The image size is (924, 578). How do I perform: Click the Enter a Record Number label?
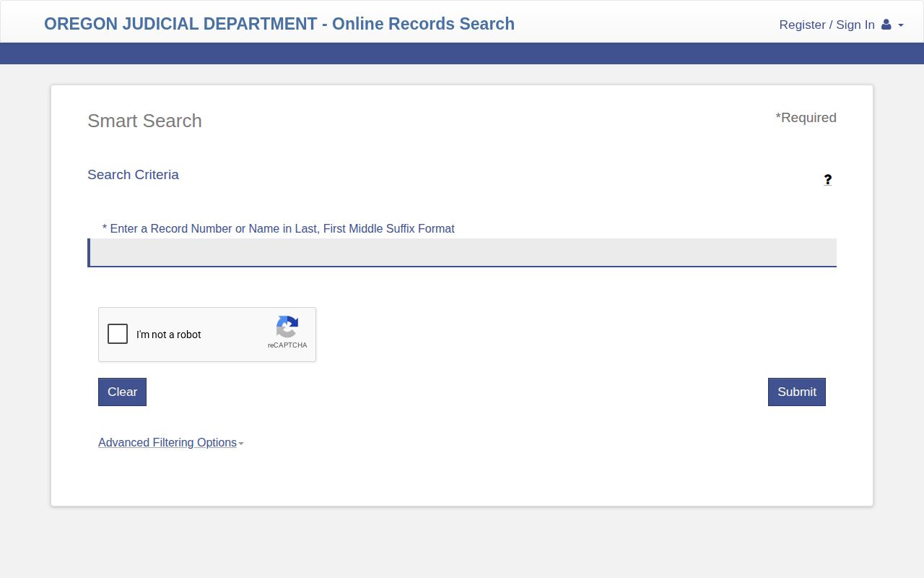tap(279, 228)
